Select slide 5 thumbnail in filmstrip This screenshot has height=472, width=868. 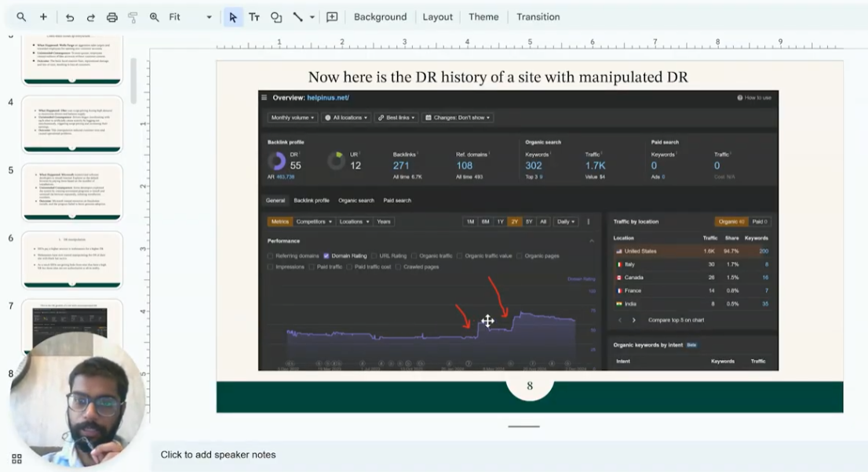(x=72, y=192)
